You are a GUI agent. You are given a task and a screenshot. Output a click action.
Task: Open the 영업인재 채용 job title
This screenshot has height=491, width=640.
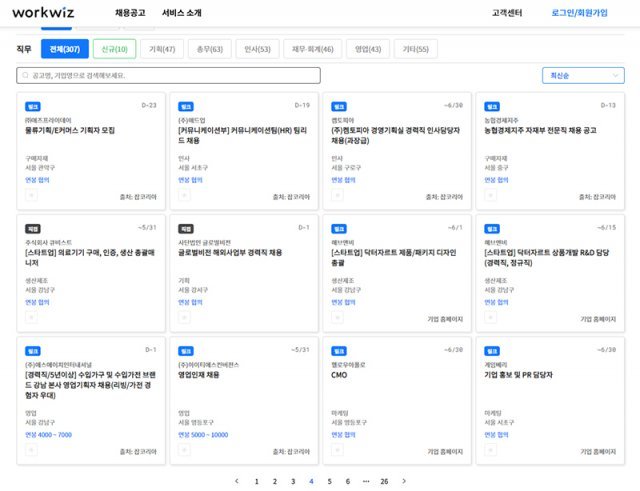click(199, 375)
